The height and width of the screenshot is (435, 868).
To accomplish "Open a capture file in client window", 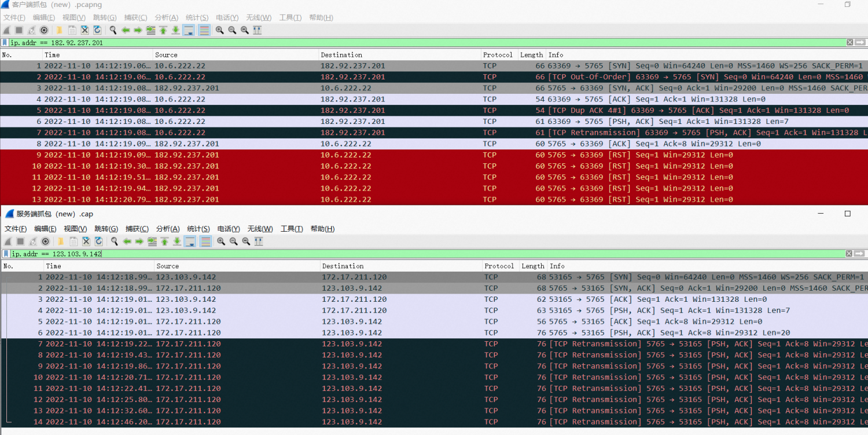I will 59,30.
